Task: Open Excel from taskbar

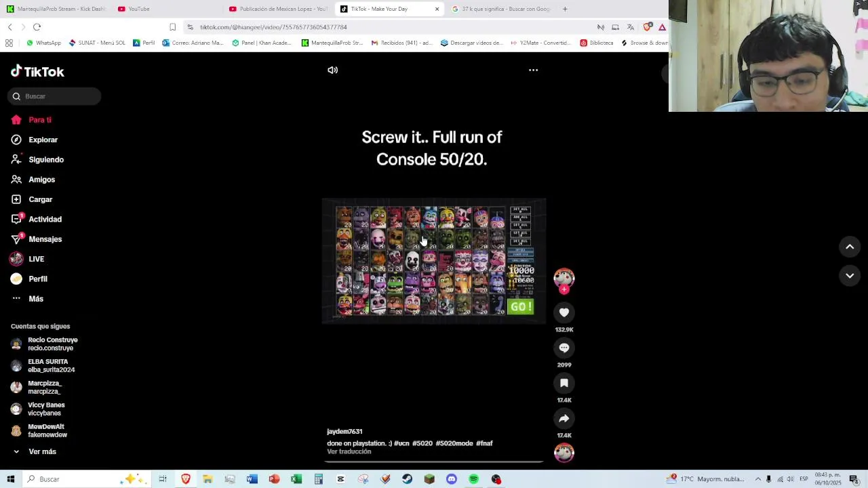Action: (296, 479)
